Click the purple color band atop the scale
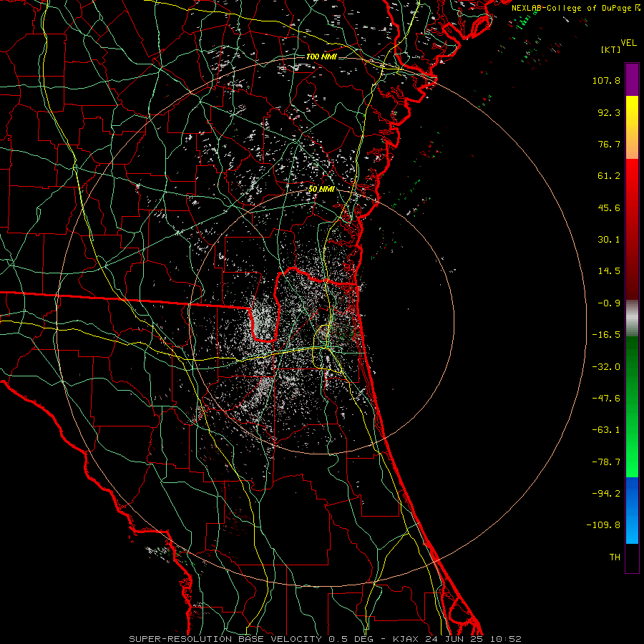The image size is (644, 644). tap(632, 79)
